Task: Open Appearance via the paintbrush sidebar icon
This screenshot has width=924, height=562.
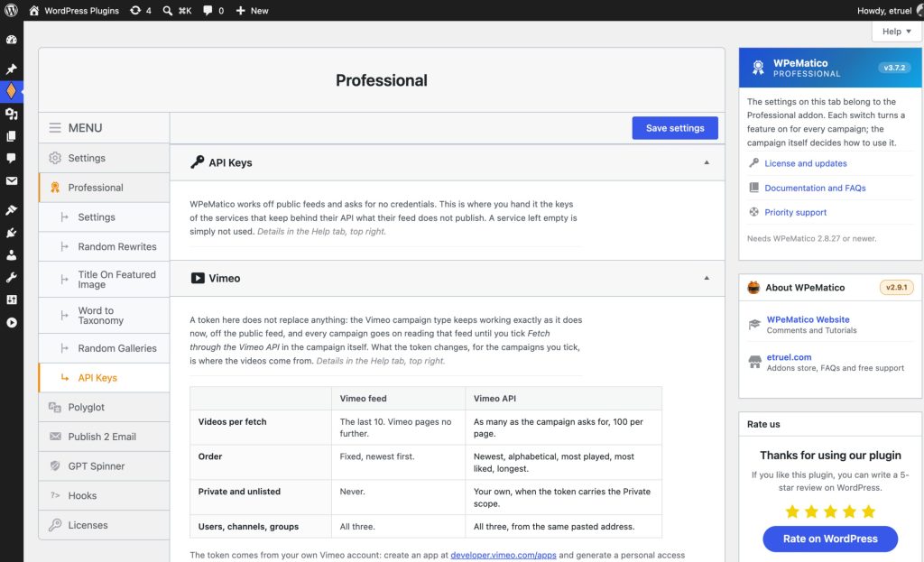Action: (x=11, y=209)
